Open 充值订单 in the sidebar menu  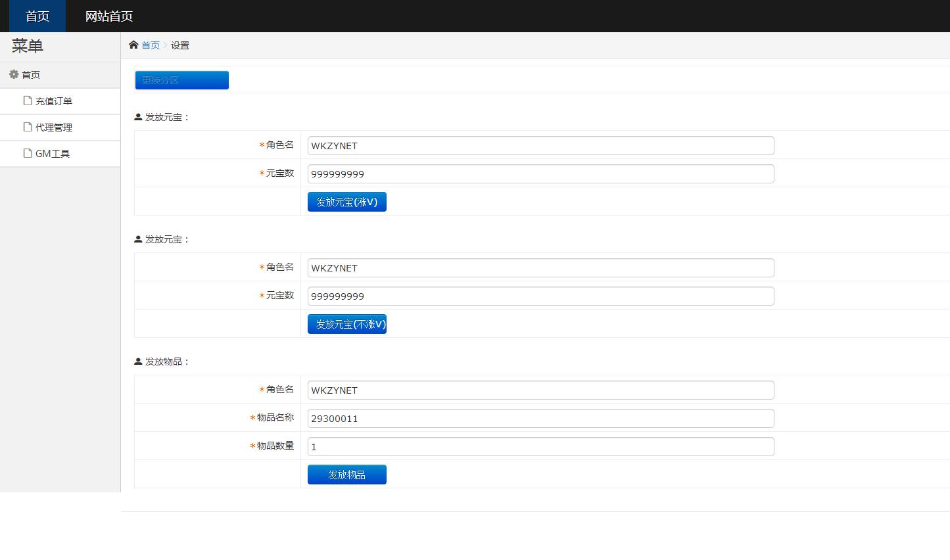53,101
